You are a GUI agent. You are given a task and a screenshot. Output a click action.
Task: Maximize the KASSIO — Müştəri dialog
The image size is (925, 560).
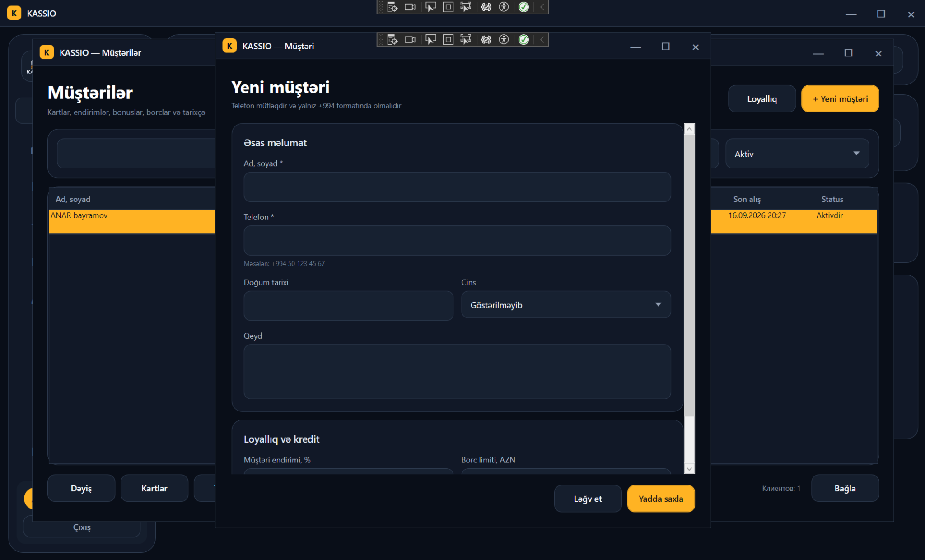coord(665,47)
